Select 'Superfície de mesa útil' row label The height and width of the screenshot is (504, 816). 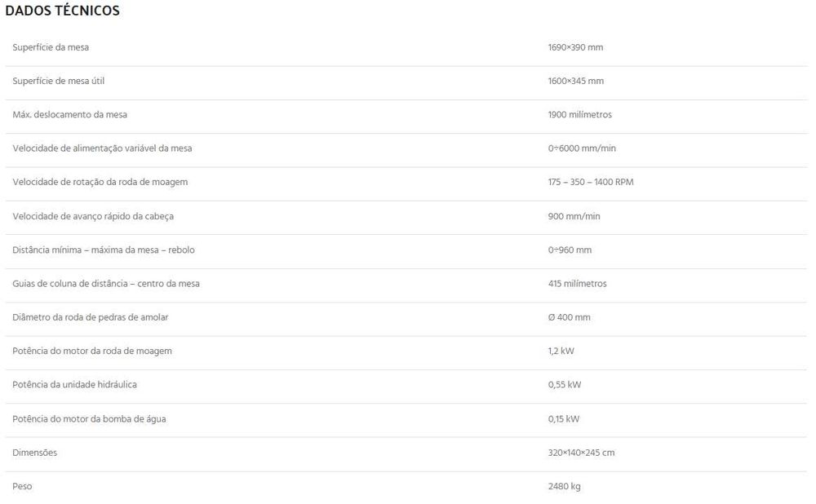click(58, 81)
